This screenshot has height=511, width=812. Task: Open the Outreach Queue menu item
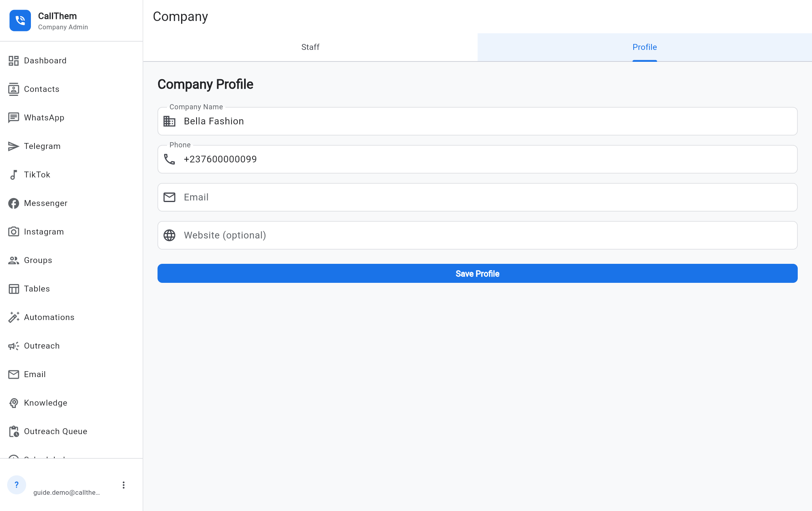point(71,431)
